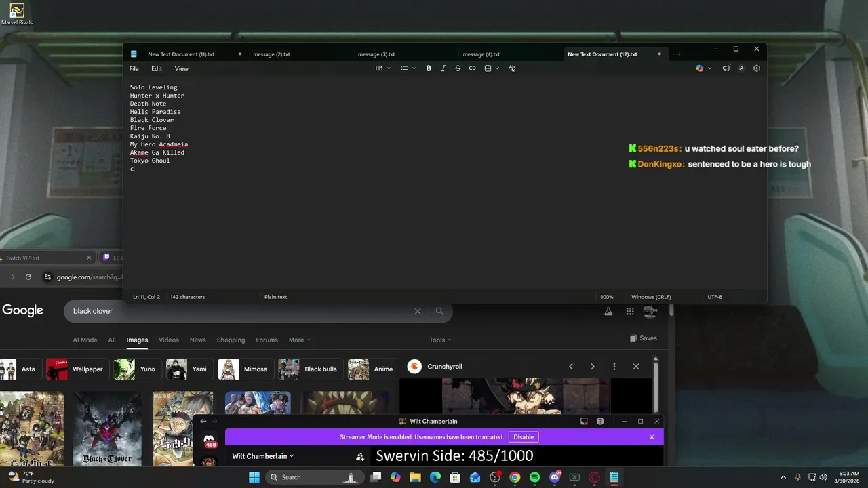Screen dimensions: 868x488
Task: Open the heading style H1 dropdown
Action: coord(383,68)
